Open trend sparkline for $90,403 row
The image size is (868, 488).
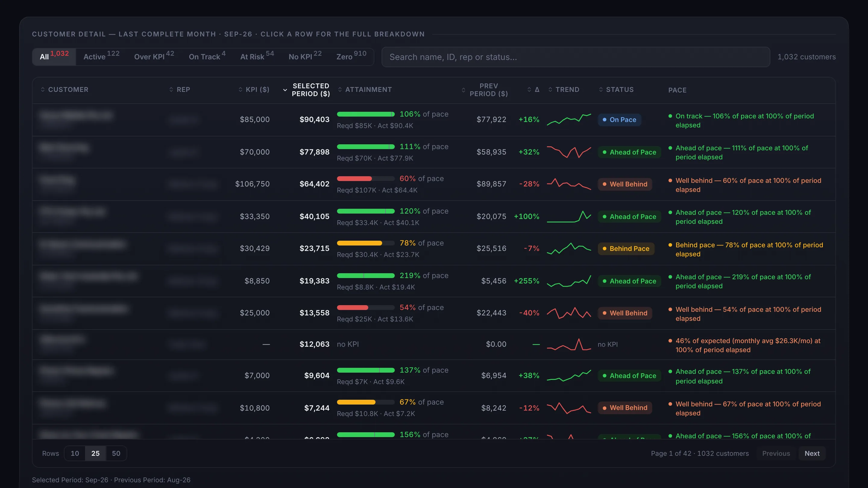(x=569, y=120)
